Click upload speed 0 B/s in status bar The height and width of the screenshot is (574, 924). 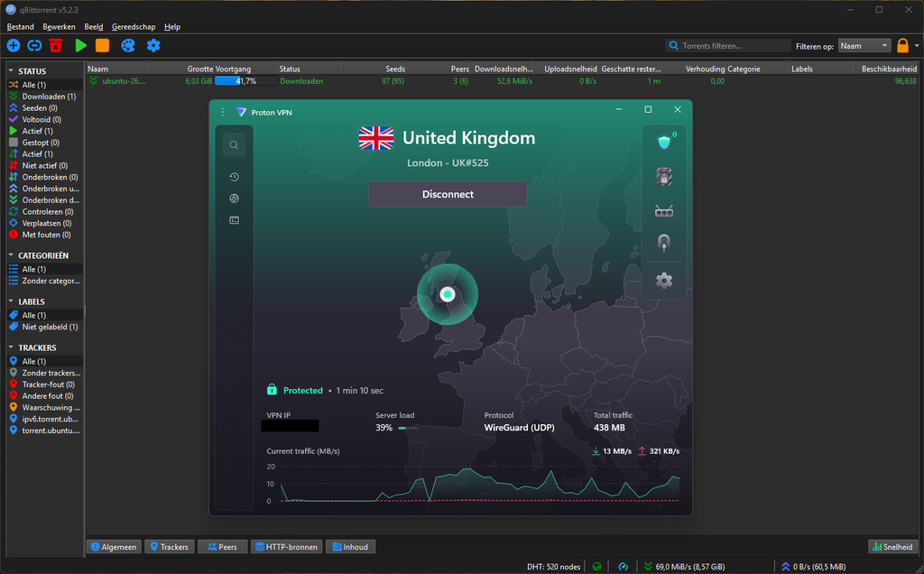point(813,567)
